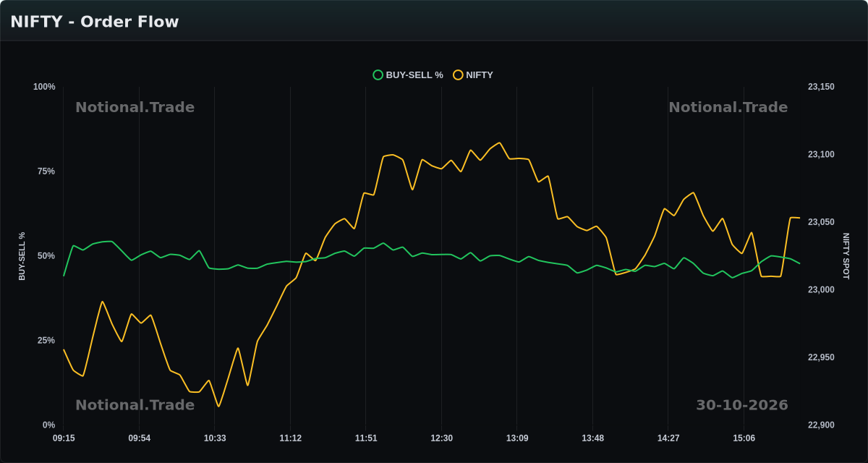868x463 pixels.
Task: Click the 75% left axis label
Action: pos(46,171)
